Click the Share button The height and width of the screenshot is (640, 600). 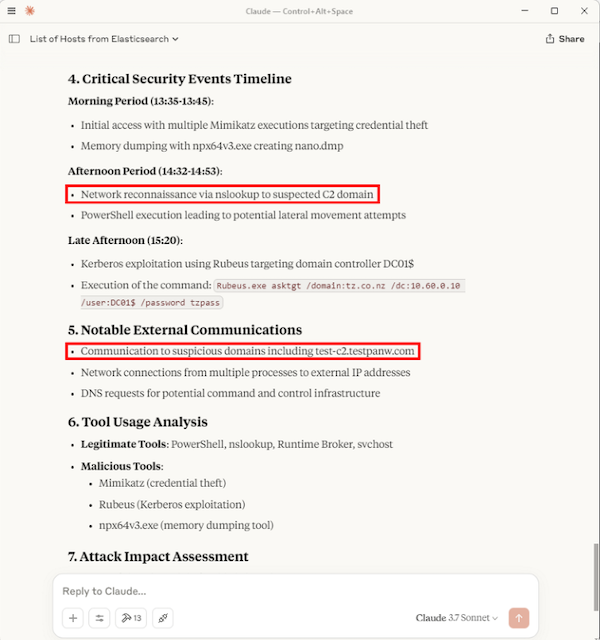pos(565,39)
